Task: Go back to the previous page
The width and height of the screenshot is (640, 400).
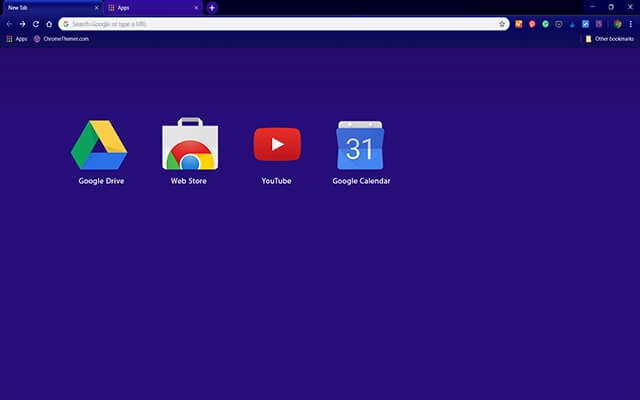Action: pyautogui.click(x=9, y=24)
